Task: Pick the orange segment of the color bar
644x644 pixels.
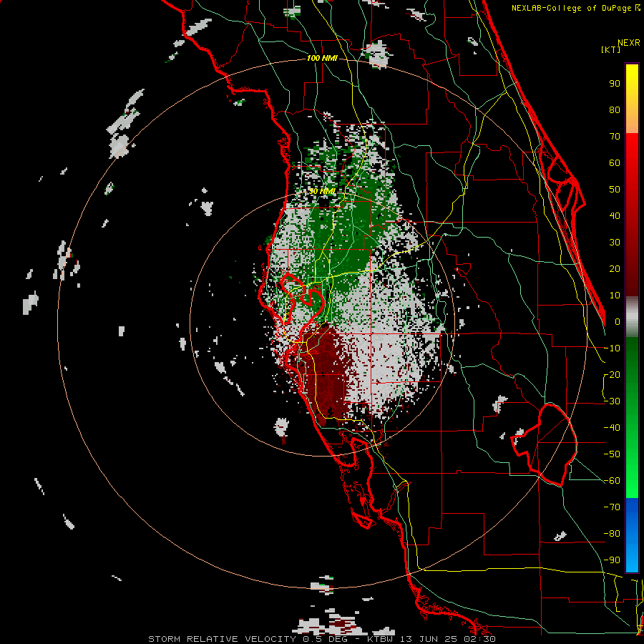Action: [632, 121]
